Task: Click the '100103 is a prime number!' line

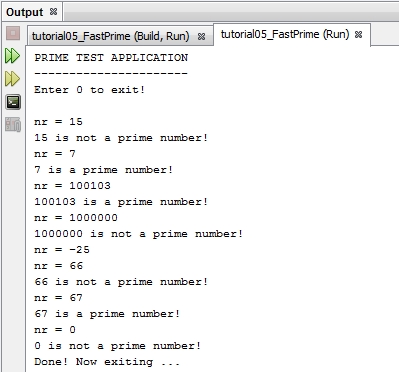Action: pos(121,202)
